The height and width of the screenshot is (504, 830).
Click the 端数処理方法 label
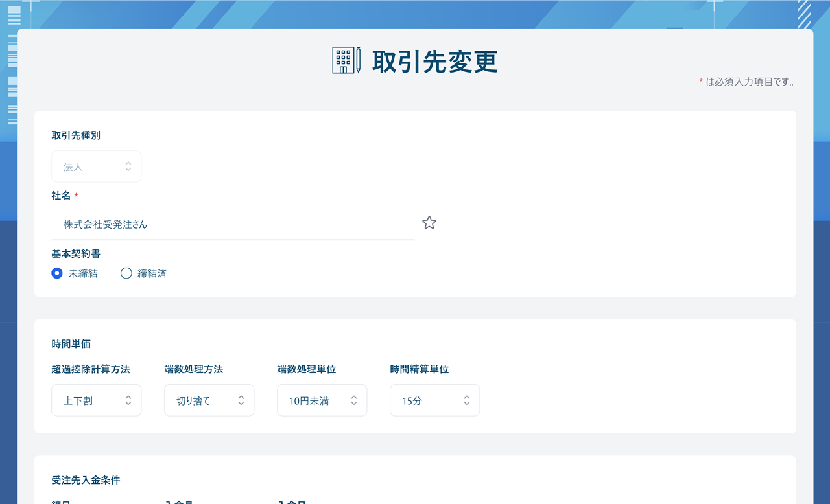point(194,369)
